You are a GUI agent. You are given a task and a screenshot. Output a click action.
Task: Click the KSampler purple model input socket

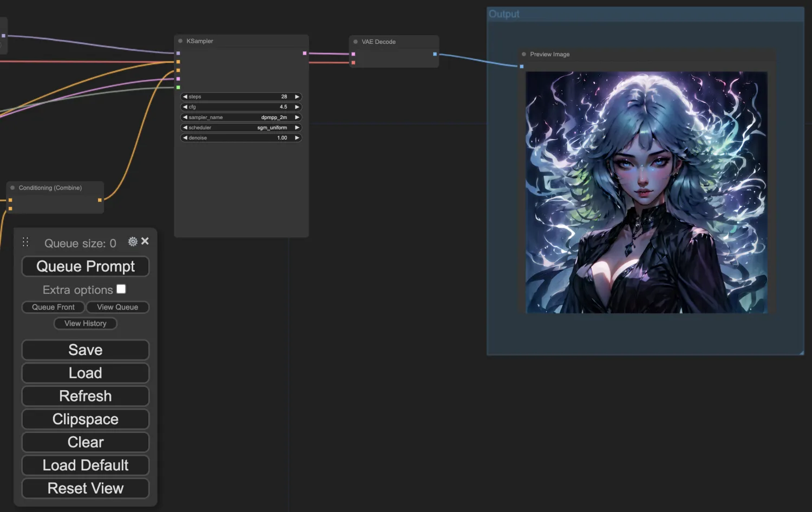(x=178, y=53)
